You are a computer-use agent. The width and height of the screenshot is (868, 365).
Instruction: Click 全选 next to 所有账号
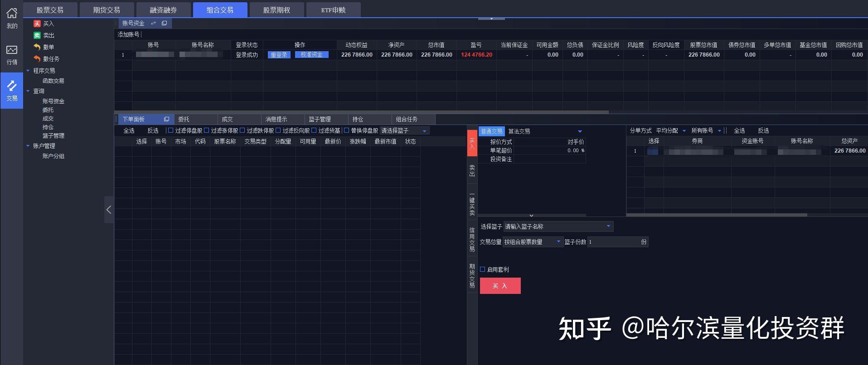pyautogui.click(x=740, y=130)
